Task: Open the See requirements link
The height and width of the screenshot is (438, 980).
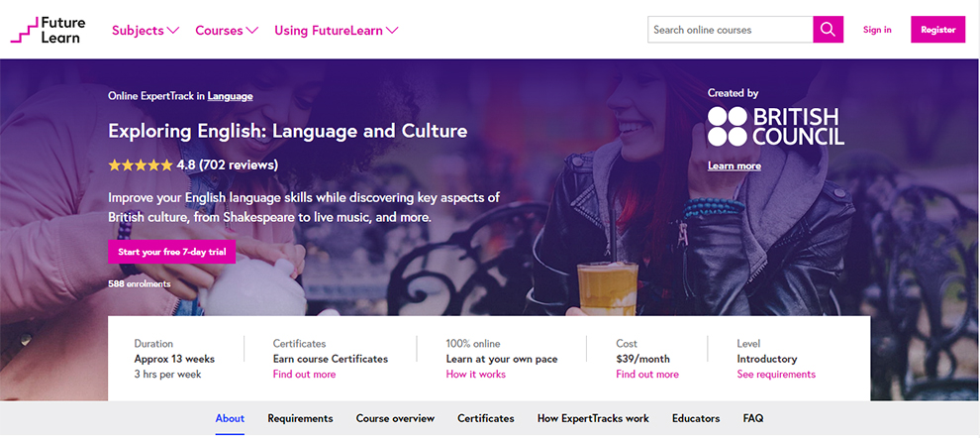Action: (776, 375)
